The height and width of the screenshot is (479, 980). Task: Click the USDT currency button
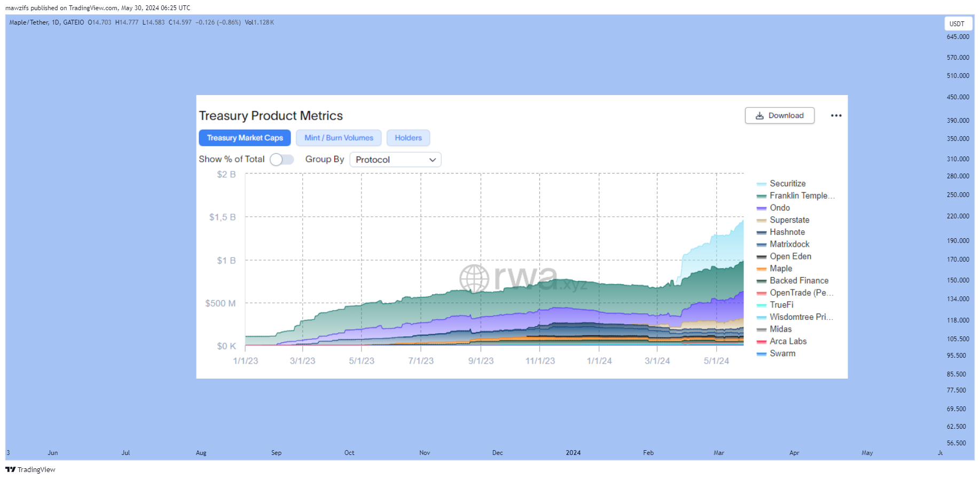(x=957, y=24)
